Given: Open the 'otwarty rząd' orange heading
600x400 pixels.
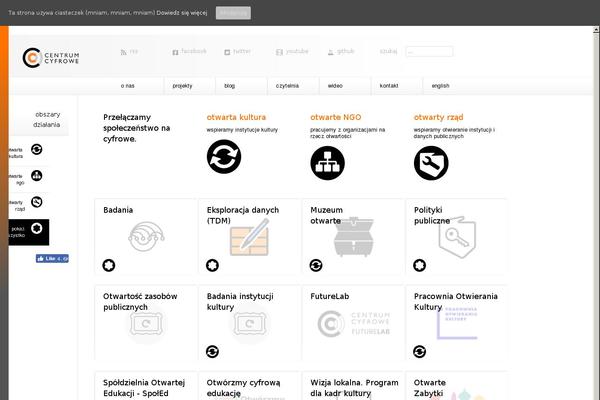Looking at the screenshot, I should tap(439, 117).
